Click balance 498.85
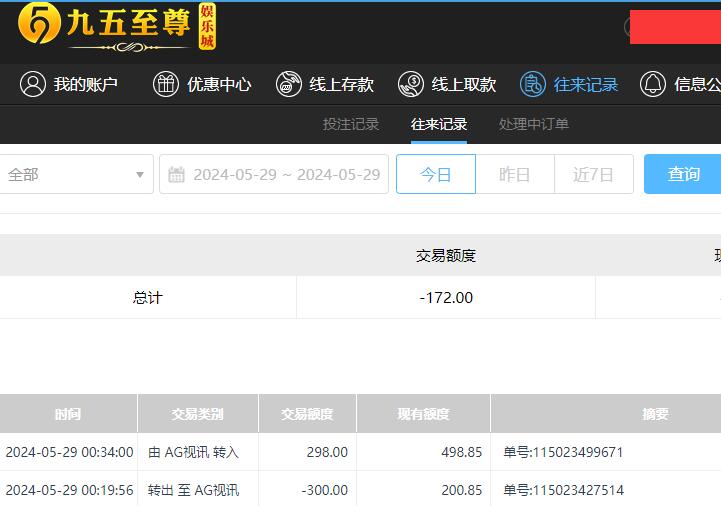Screen dimensions: 721x506 (x=462, y=452)
